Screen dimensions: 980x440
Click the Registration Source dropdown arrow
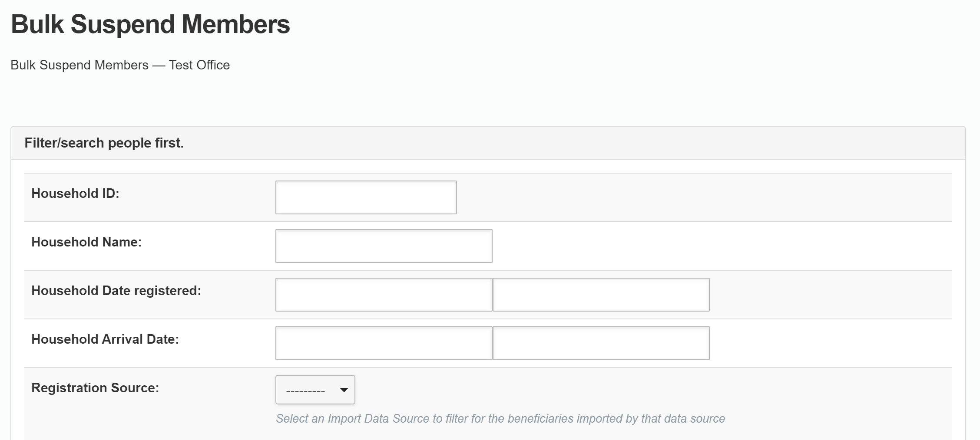coord(344,390)
